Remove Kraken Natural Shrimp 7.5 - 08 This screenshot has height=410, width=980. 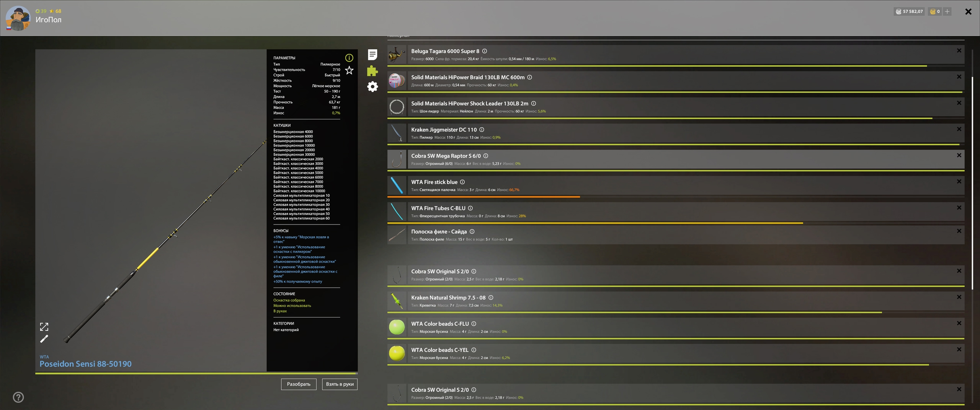point(959,297)
